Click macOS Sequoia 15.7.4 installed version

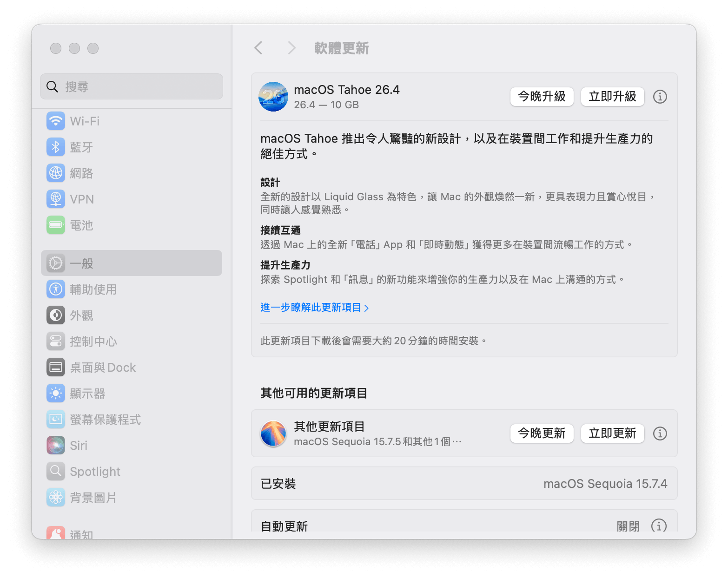click(x=605, y=484)
